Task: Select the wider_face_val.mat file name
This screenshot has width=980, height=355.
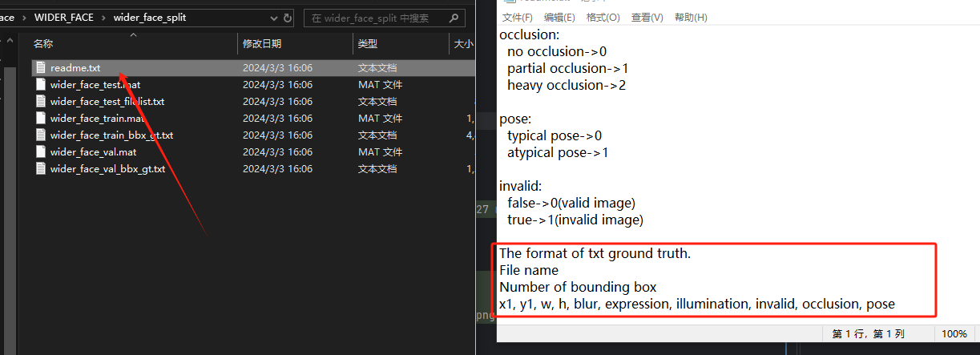Action: 93,152
